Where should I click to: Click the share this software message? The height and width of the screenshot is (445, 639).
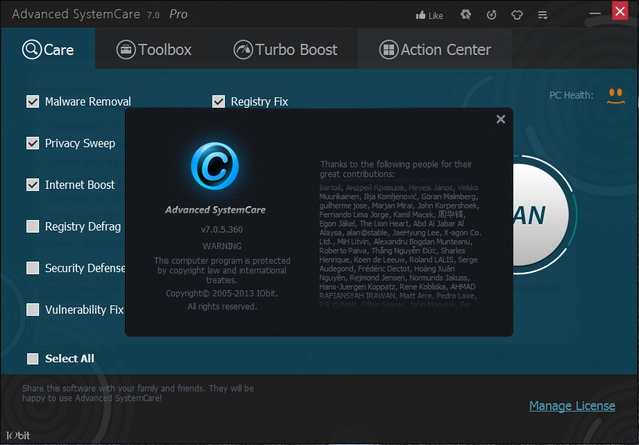pos(138,393)
